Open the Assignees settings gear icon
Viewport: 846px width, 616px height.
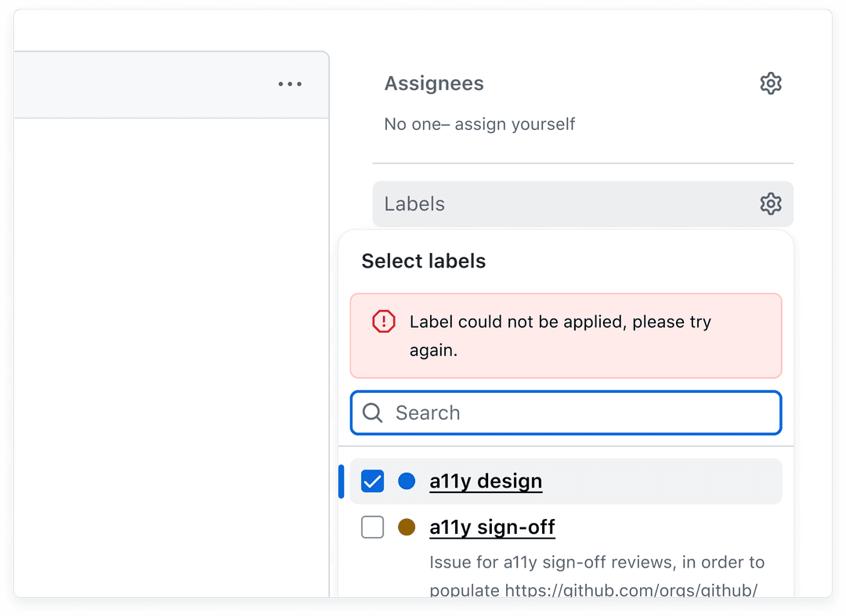coord(771,83)
